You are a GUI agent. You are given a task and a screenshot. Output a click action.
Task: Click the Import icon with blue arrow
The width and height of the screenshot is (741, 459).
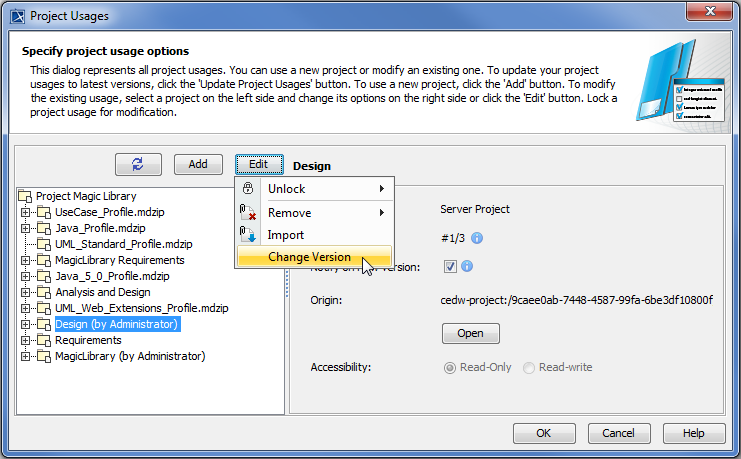[248, 235]
